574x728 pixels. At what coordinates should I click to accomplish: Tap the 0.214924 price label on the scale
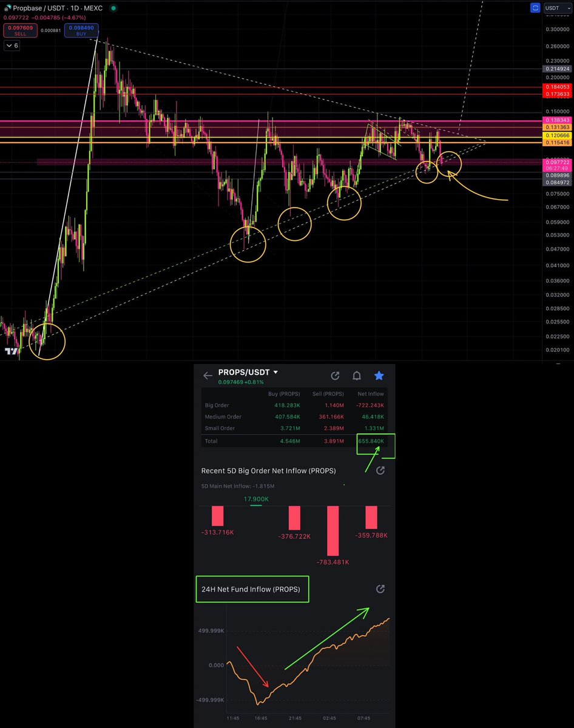(558, 69)
